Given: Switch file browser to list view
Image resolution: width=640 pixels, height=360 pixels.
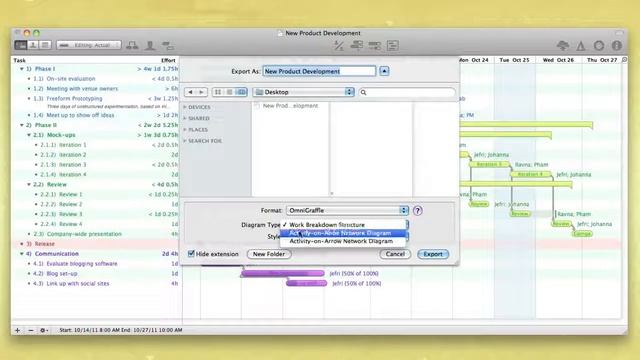Looking at the screenshot, I should click(229, 92).
